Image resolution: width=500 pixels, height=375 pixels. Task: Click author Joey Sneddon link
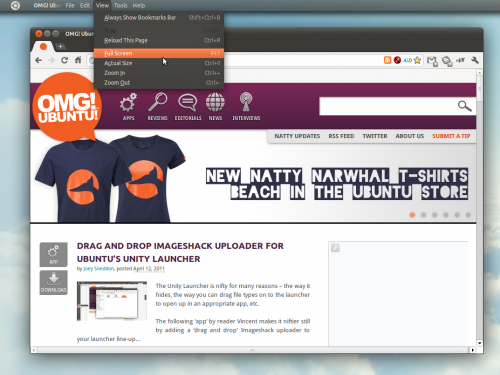click(99, 269)
